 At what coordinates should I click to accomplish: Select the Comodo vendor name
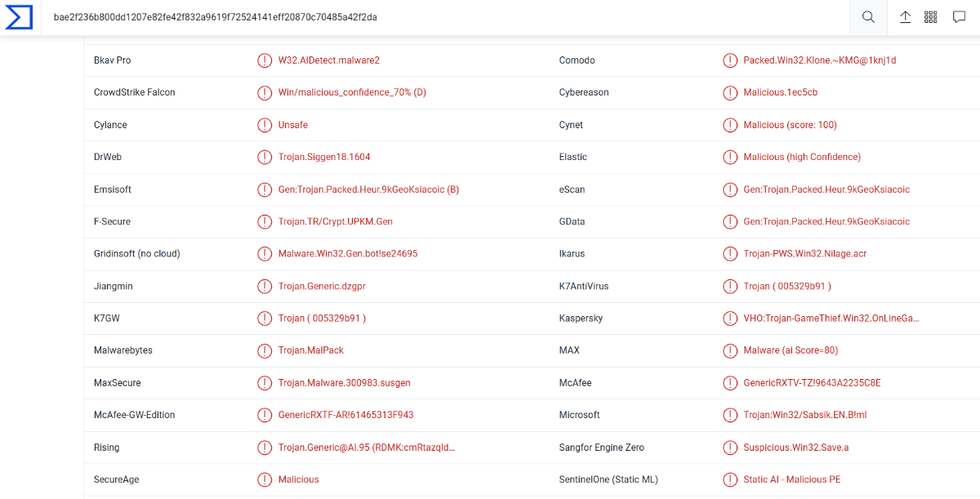point(577,60)
